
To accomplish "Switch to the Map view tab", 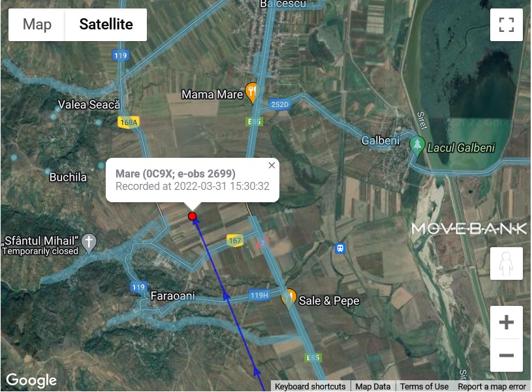I will (x=37, y=25).
